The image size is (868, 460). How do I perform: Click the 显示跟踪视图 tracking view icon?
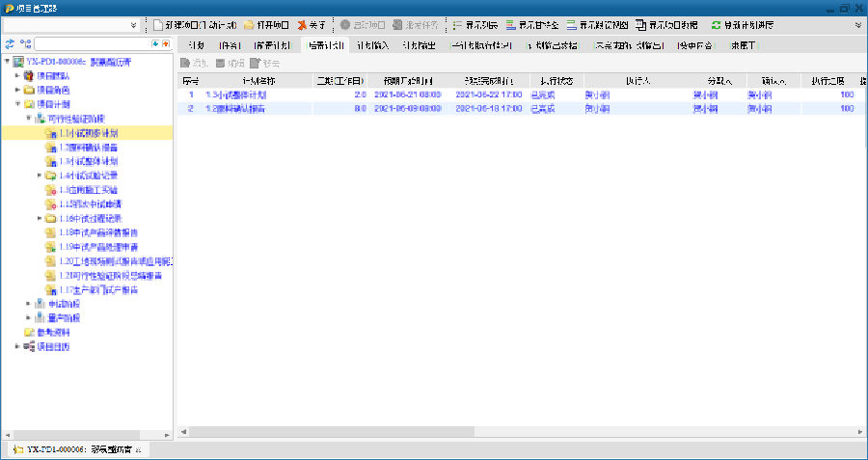coord(571,25)
